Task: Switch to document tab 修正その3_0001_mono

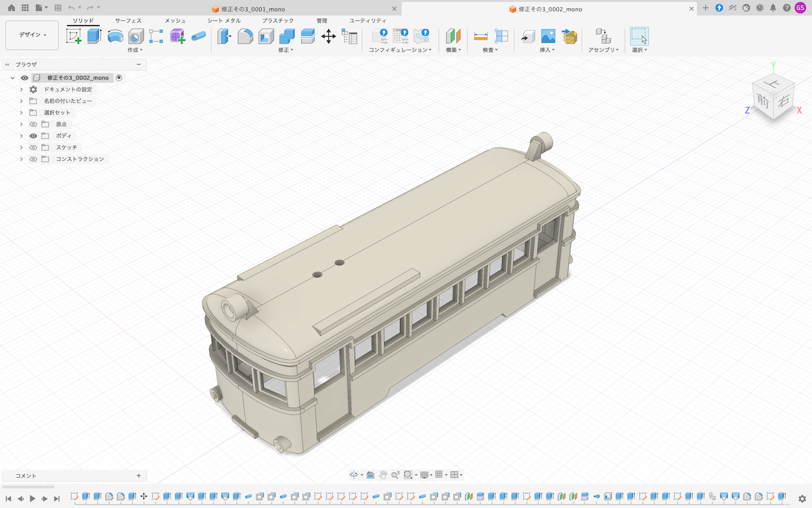Action: (x=252, y=9)
